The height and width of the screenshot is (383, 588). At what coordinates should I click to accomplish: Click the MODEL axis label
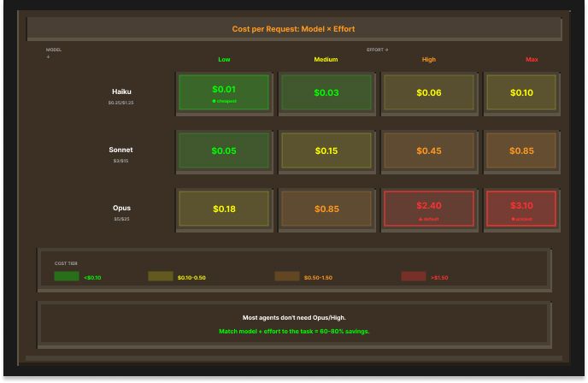(x=54, y=50)
